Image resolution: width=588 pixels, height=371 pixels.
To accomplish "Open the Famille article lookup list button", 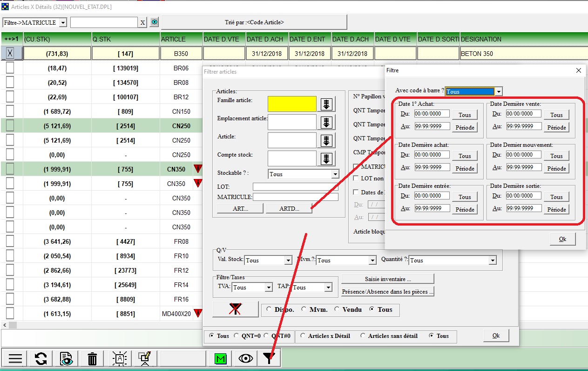I will coord(326,104).
